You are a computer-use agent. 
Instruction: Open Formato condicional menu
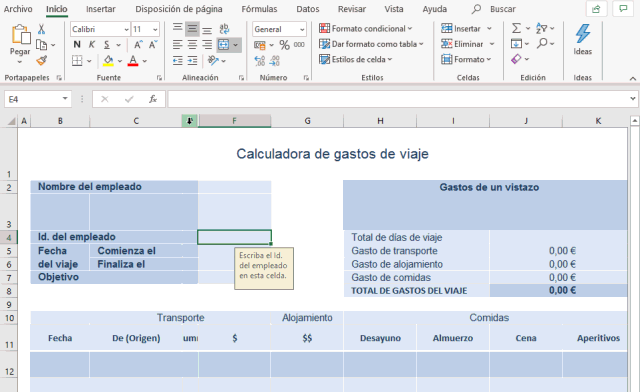pyautogui.click(x=366, y=29)
